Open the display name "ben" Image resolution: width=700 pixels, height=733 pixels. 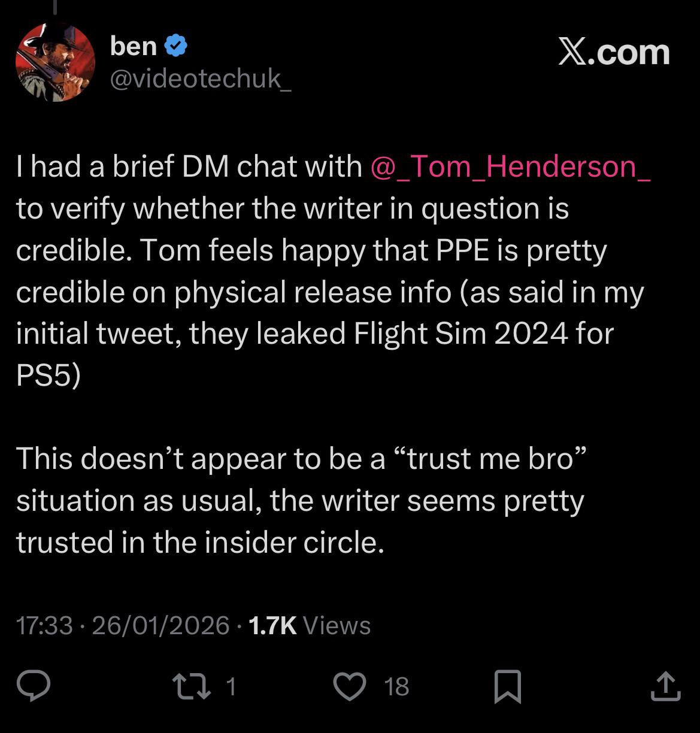133,46
